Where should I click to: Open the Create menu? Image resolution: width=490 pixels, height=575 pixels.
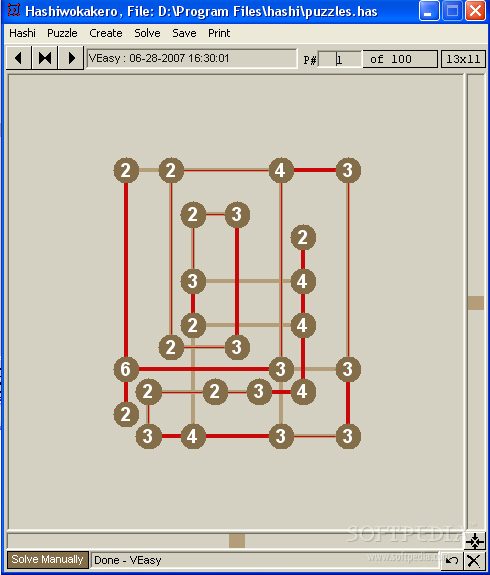pos(106,33)
